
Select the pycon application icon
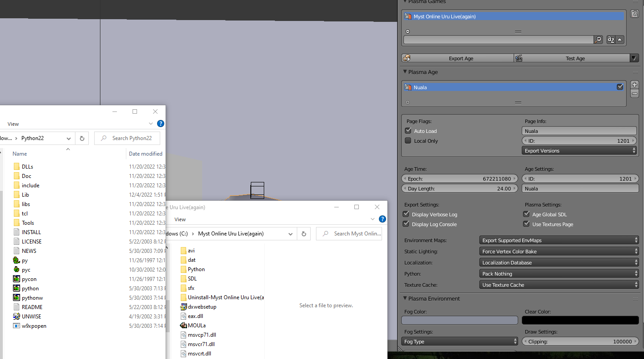pyautogui.click(x=17, y=279)
